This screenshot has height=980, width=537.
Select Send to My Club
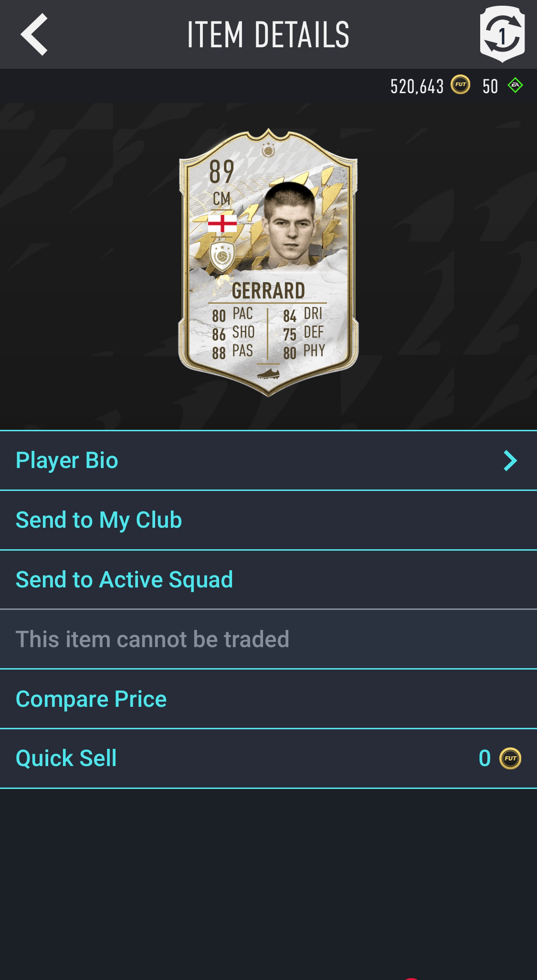pos(268,520)
